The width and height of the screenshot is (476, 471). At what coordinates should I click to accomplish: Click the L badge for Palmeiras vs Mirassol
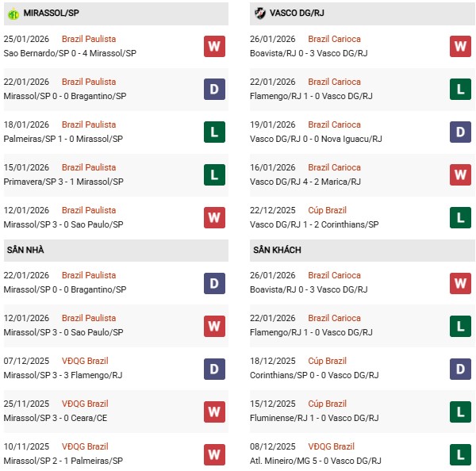click(214, 132)
